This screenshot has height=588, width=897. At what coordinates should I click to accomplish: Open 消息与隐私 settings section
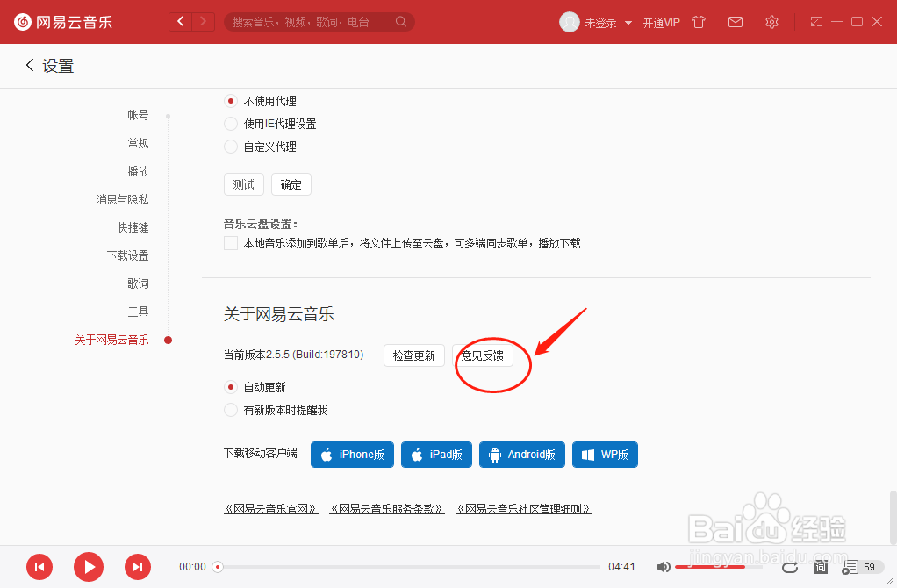pyautogui.click(x=122, y=199)
